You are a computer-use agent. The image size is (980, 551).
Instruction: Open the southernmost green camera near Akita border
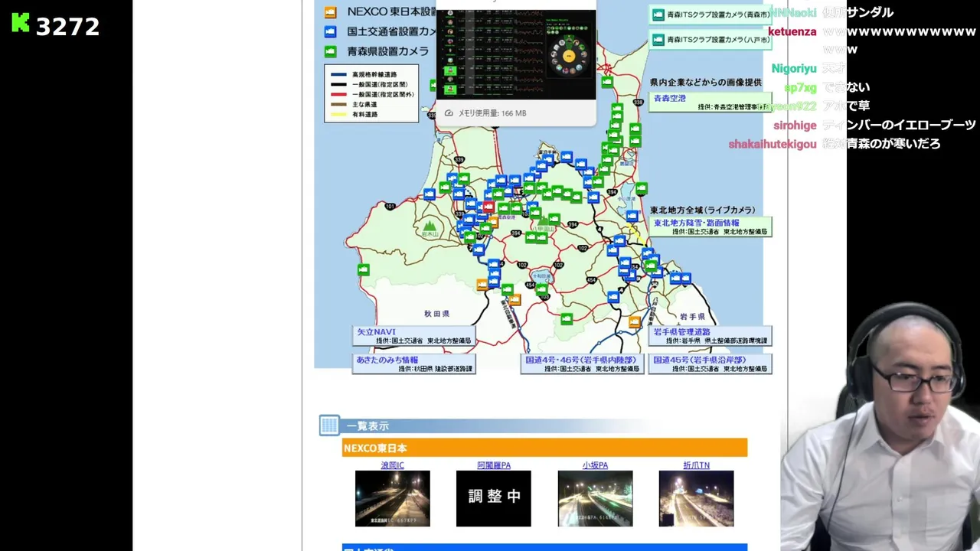click(x=567, y=318)
